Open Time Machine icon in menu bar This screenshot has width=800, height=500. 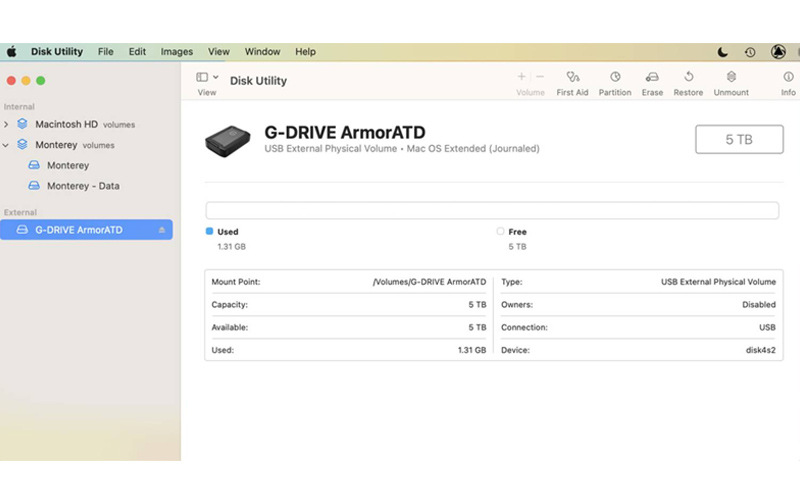click(x=750, y=52)
